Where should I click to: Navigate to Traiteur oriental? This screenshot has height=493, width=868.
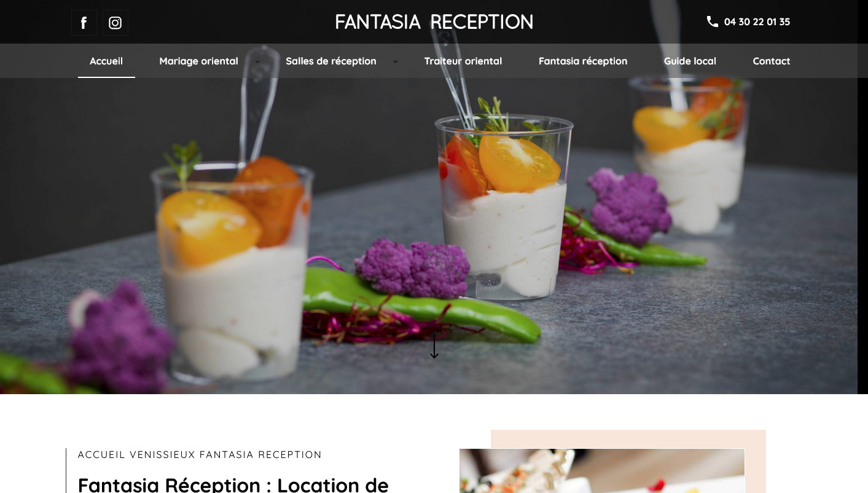[463, 61]
